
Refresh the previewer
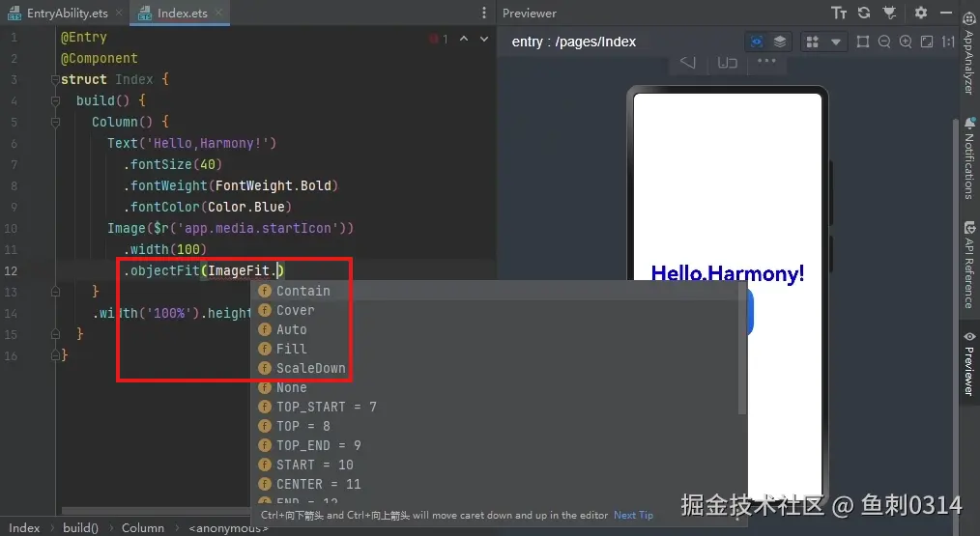(x=864, y=13)
